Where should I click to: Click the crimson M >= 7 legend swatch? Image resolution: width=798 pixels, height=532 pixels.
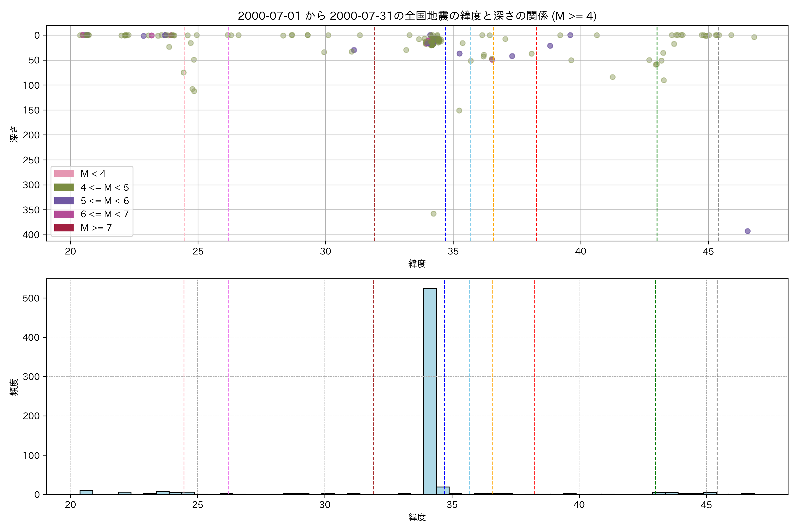[x=64, y=228]
